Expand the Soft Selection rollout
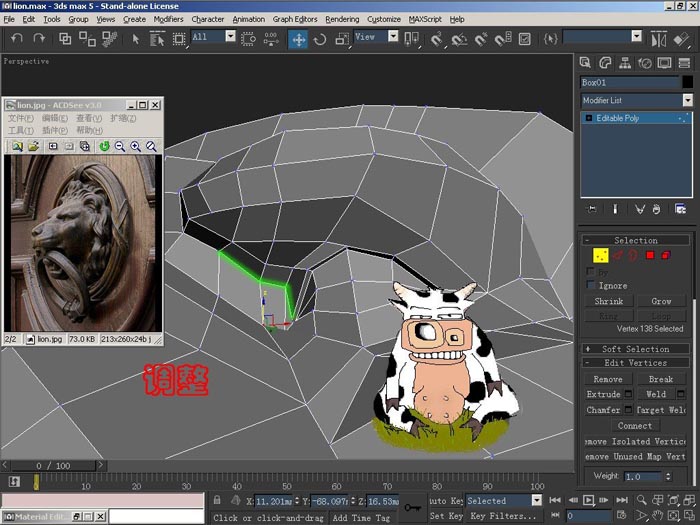Screen dimensions: 700x525 tap(636, 349)
